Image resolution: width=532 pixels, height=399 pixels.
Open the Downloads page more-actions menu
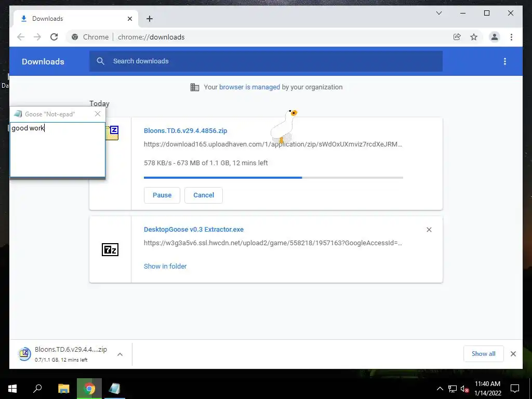click(505, 61)
